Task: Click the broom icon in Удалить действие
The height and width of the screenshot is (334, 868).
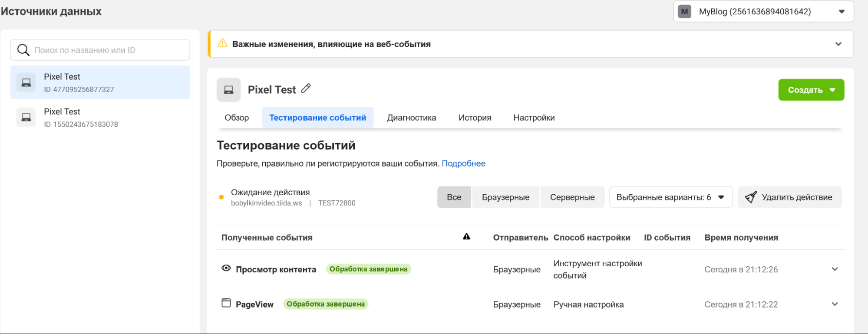Action: [x=751, y=197]
